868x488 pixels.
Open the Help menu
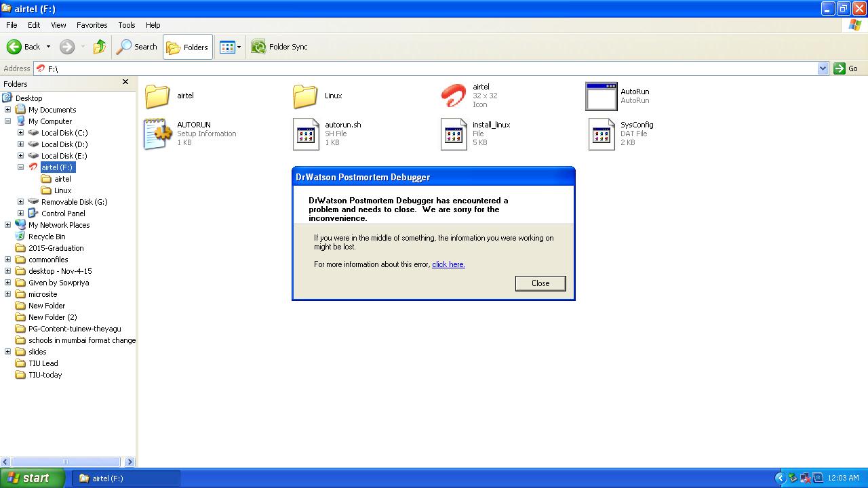click(153, 25)
